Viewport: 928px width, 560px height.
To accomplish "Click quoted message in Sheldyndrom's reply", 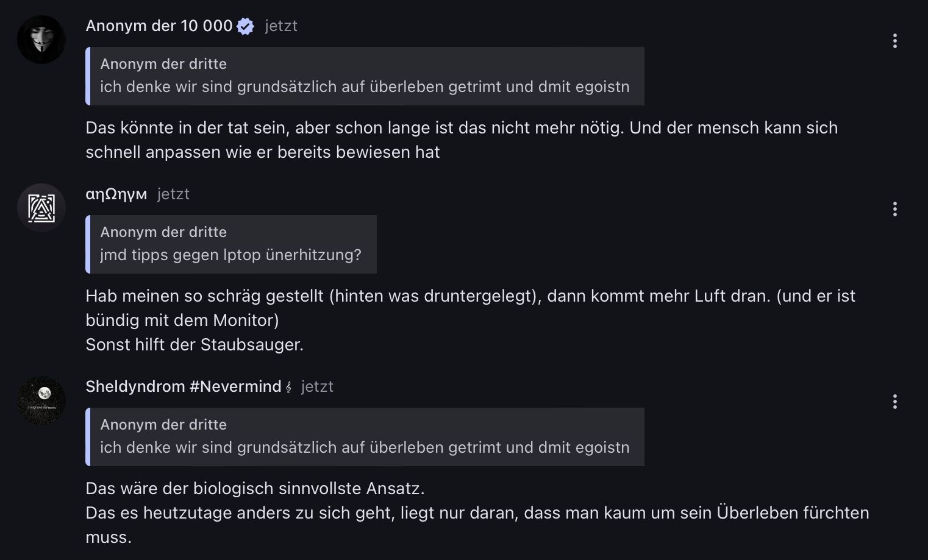I will point(365,437).
